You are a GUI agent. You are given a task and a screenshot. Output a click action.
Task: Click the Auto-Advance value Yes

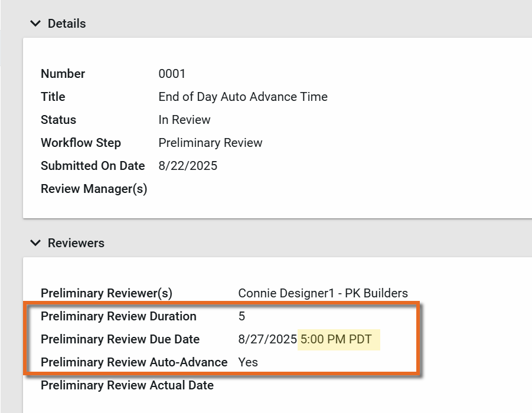point(248,362)
